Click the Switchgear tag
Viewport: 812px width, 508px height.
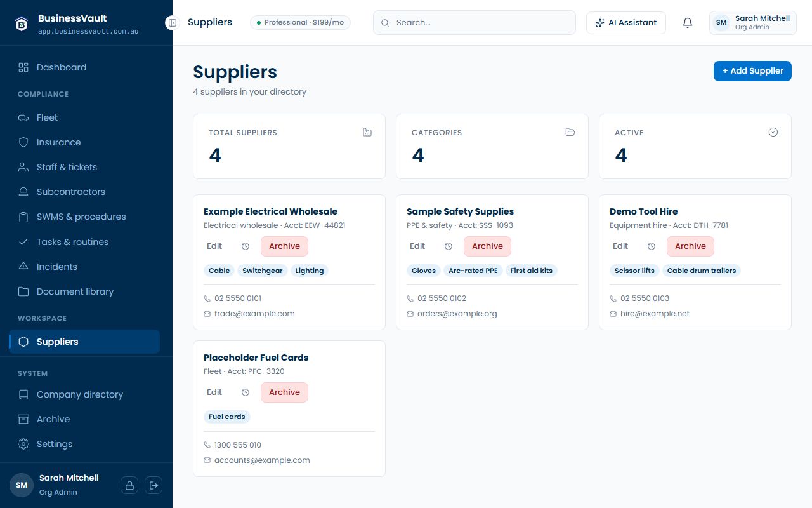coord(263,271)
